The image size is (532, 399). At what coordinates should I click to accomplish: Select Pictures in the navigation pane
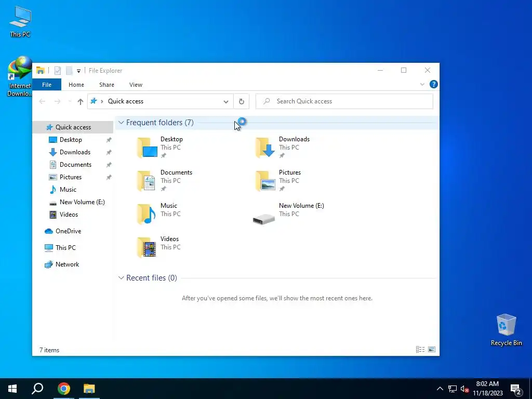coord(71,177)
